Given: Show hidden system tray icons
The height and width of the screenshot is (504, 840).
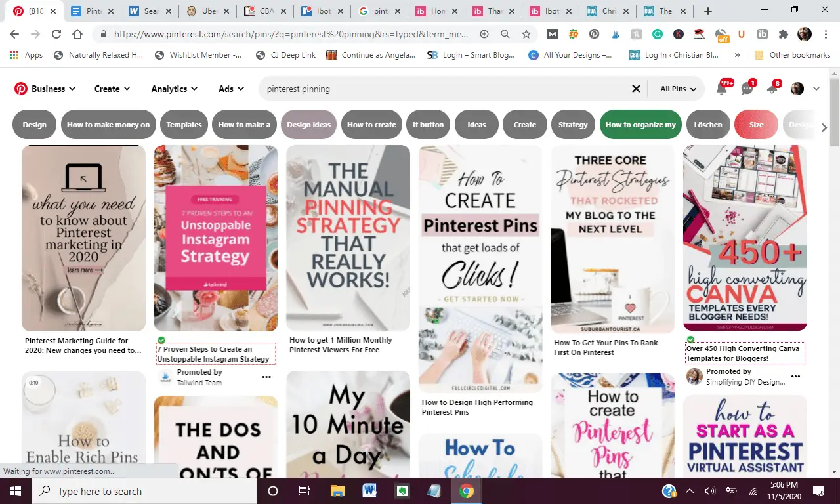Looking at the screenshot, I should [x=690, y=491].
